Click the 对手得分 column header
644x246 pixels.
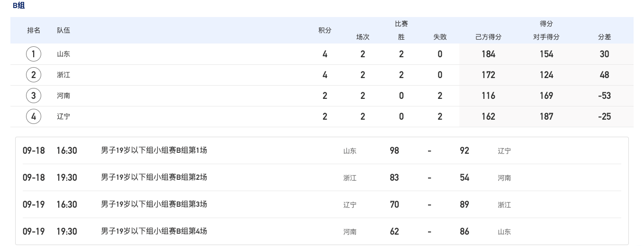click(x=546, y=37)
